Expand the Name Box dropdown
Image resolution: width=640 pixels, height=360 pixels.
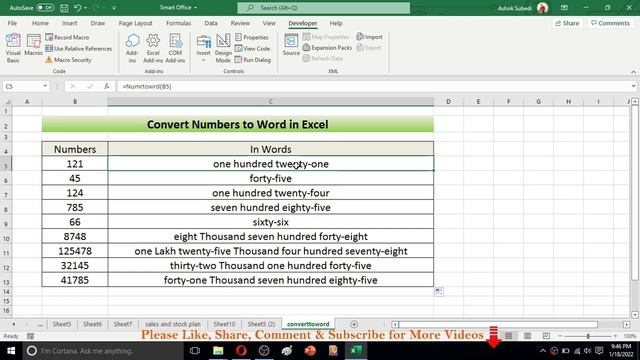click(45, 86)
